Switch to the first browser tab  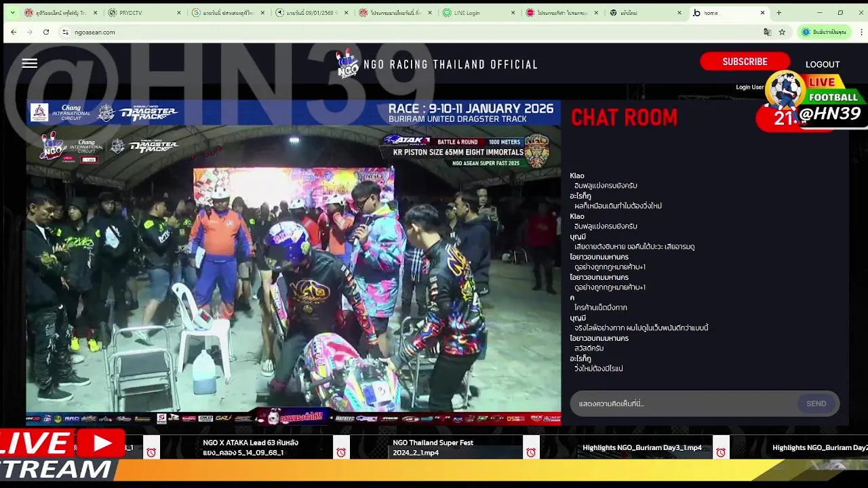(x=61, y=13)
